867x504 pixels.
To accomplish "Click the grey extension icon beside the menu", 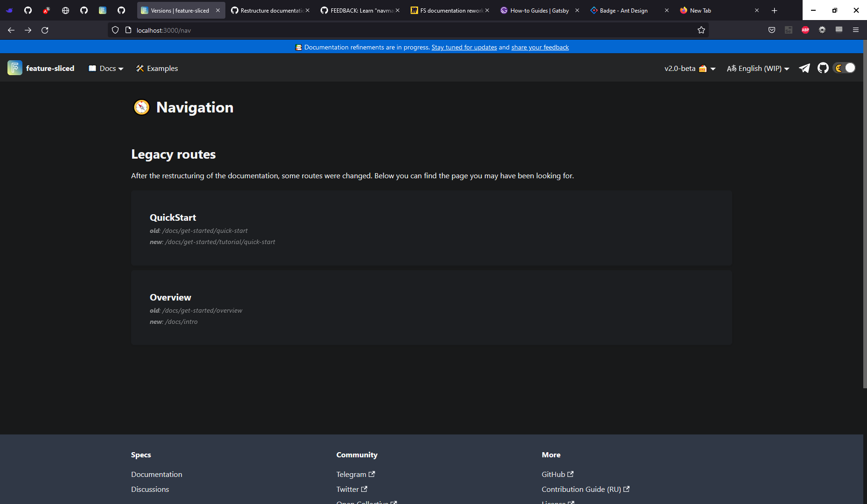I will (839, 30).
